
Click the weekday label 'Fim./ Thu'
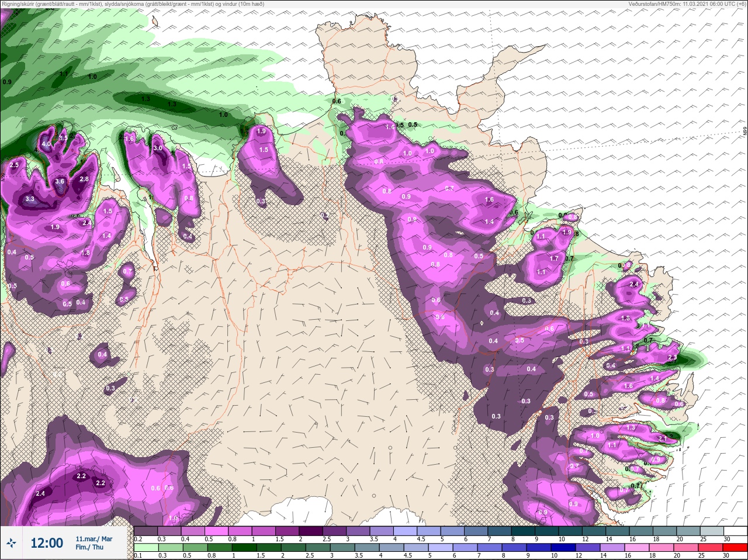click(x=89, y=547)
